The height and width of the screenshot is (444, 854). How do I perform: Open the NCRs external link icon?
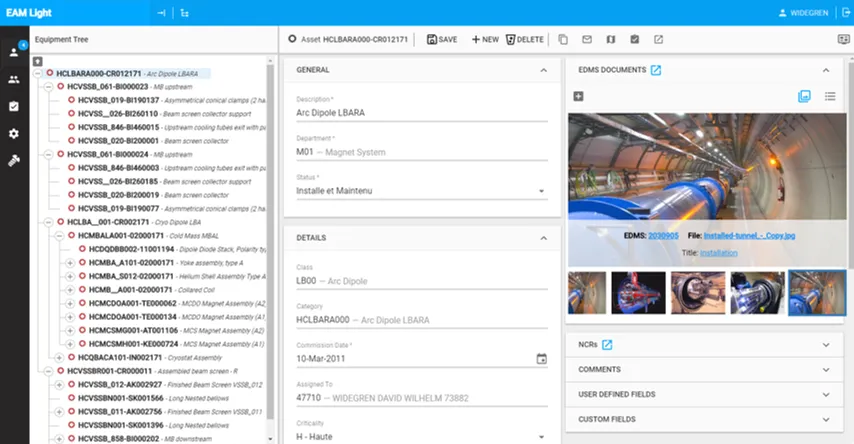tap(606, 345)
